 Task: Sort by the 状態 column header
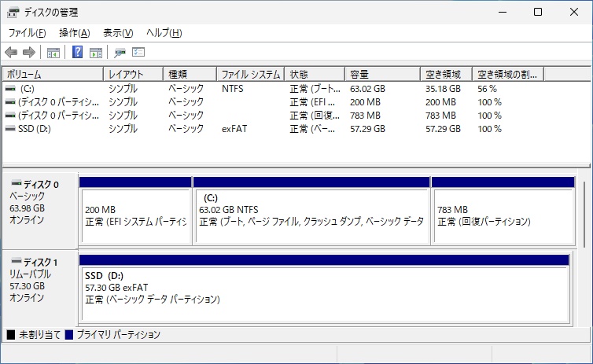click(x=315, y=74)
